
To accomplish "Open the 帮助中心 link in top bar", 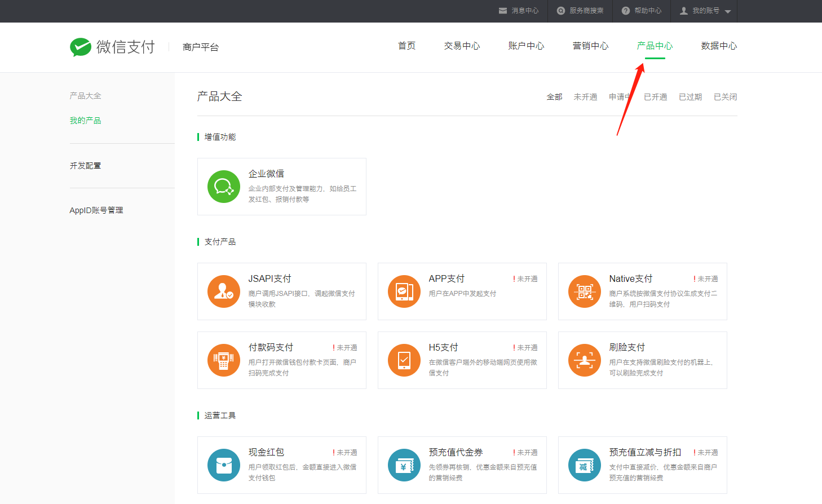I will 648,11.
